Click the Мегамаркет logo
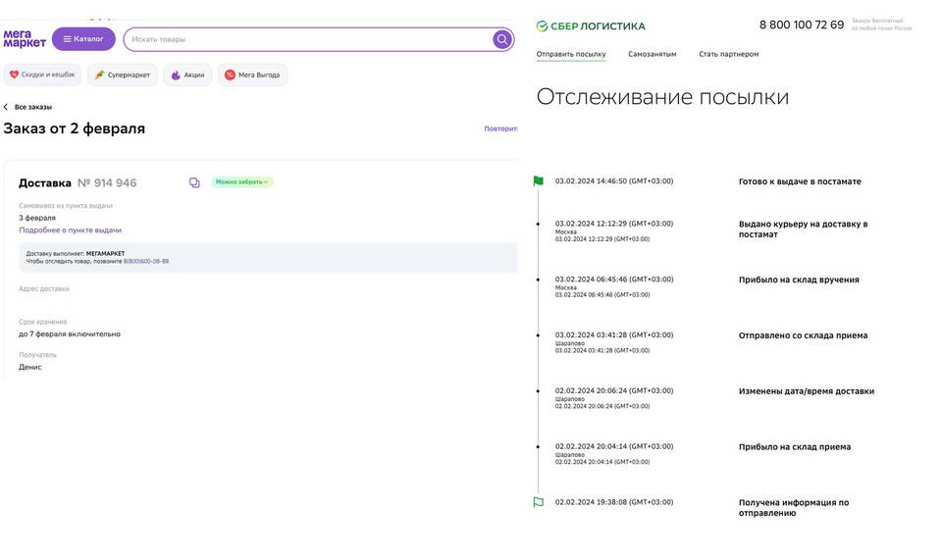The image size is (942, 560). 25,39
